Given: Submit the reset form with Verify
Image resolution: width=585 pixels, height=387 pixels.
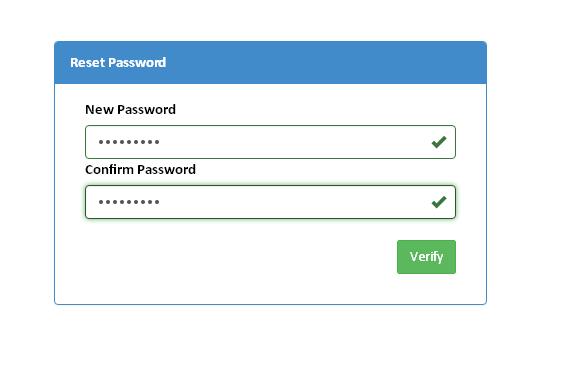Looking at the screenshot, I should coord(426,257).
